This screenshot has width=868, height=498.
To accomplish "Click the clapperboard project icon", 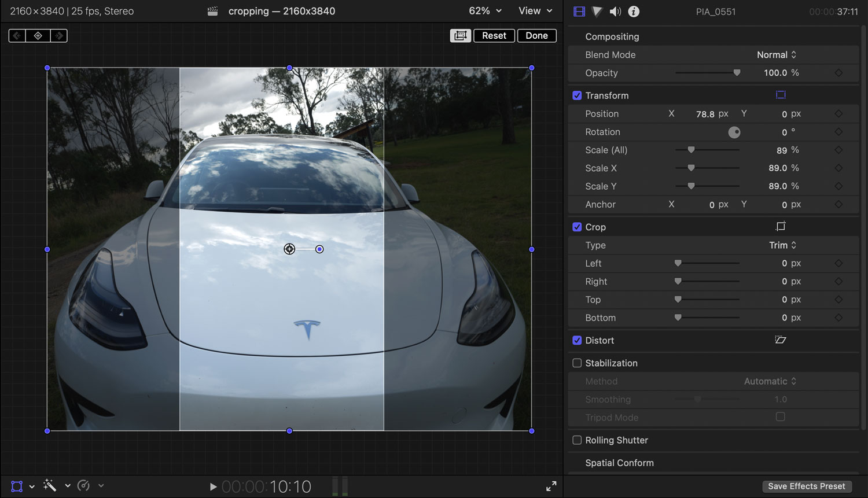I will 213,11.
